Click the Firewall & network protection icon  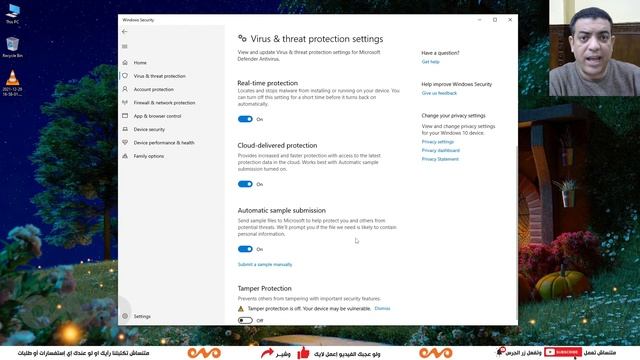click(125, 102)
